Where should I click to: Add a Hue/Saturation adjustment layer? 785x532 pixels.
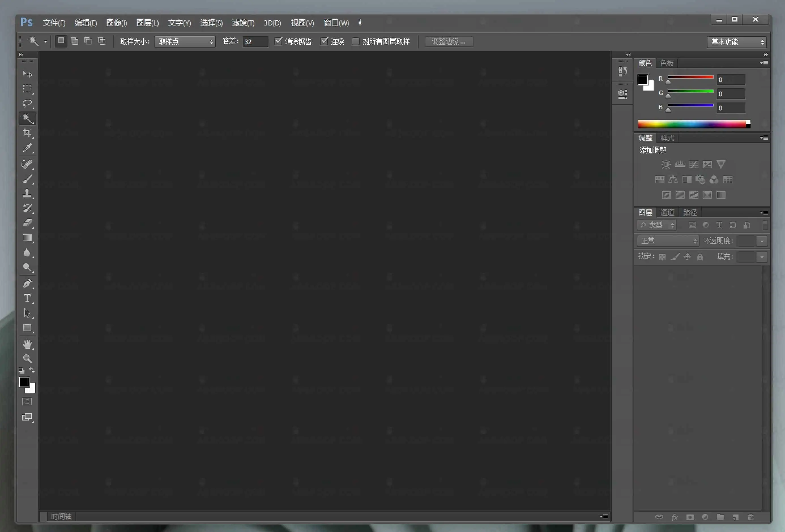tap(660, 180)
